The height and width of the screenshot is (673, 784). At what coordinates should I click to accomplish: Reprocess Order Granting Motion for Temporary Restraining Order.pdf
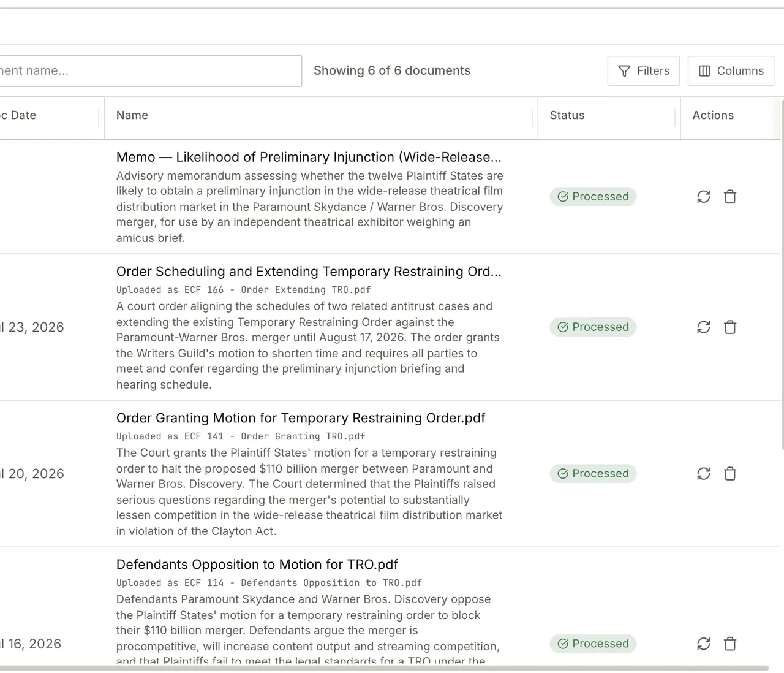point(704,474)
